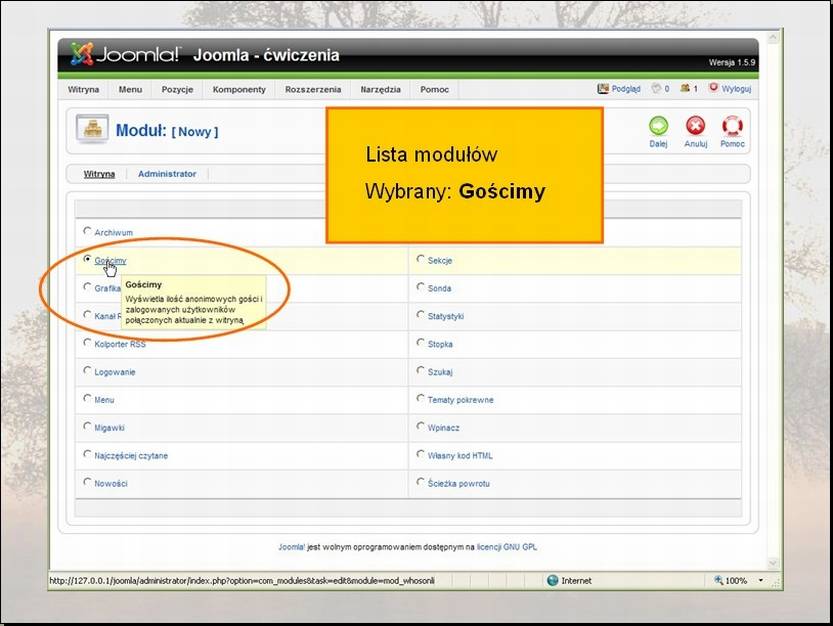Click the logged-in users icon showing 1
Image resolution: width=833 pixels, height=626 pixels.
click(685, 89)
